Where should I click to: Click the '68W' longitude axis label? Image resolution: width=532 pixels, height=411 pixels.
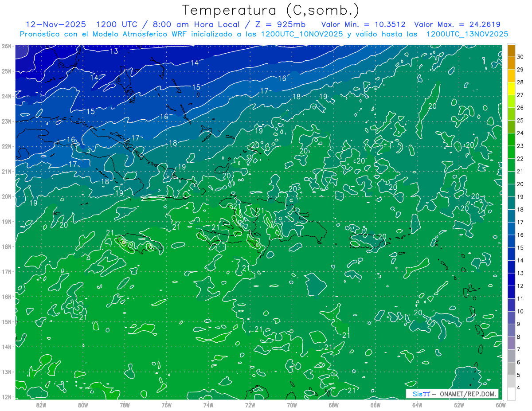click(x=333, y=405)
